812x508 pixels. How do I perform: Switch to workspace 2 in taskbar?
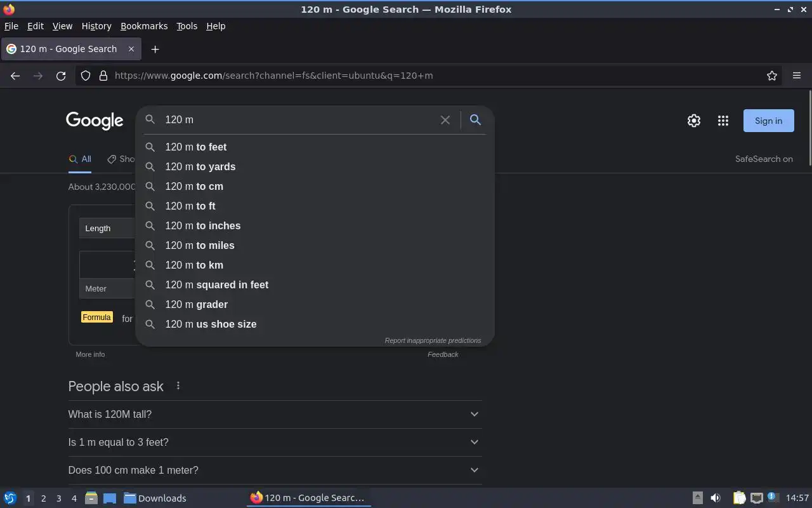pos(43,498)
